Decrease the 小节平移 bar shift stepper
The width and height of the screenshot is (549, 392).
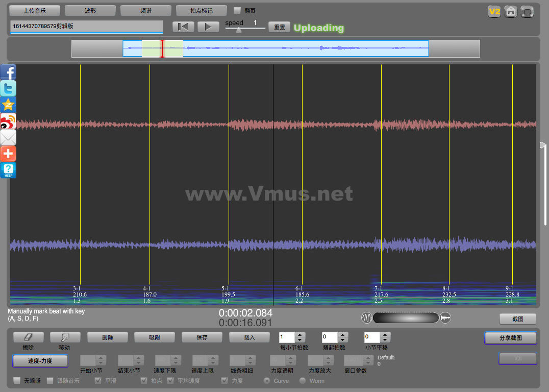385,340
